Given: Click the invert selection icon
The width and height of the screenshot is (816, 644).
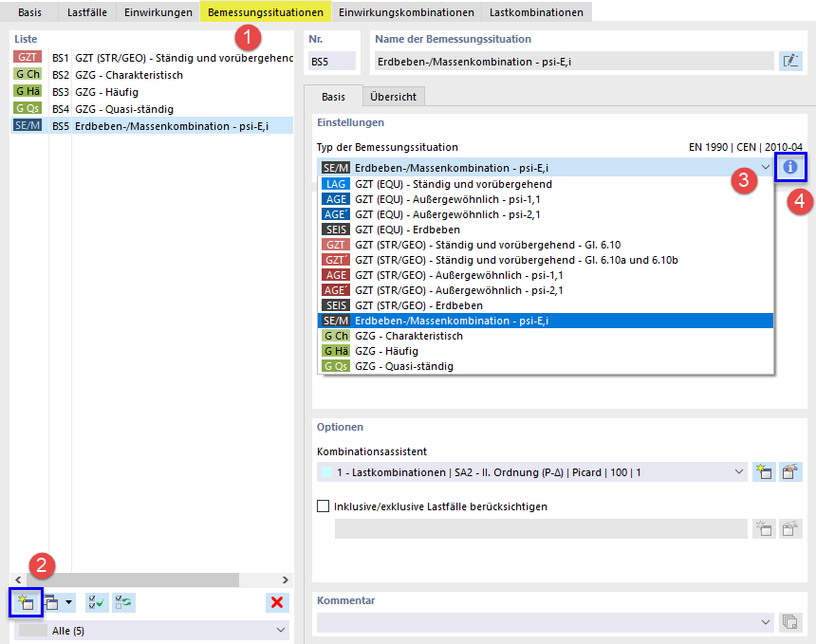Looking at the screenshot, I should 124,603.
